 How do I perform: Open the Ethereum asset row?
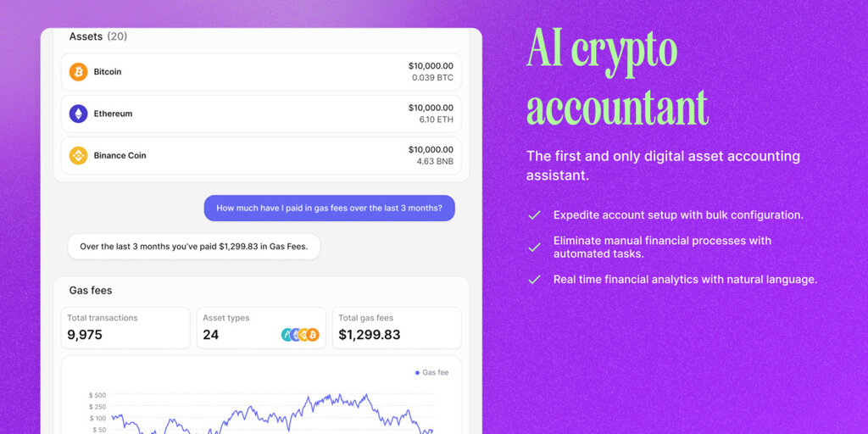point(261,114)
